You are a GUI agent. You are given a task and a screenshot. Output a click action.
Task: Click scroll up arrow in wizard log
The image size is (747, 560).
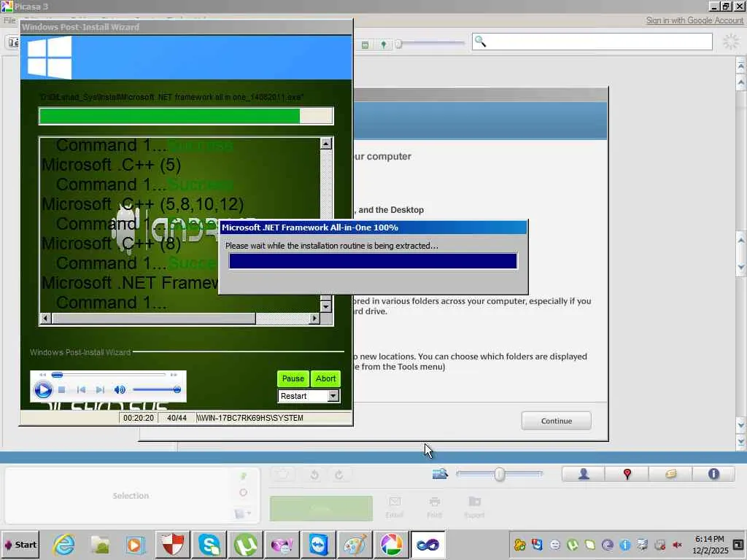click(x=326, y=143)
